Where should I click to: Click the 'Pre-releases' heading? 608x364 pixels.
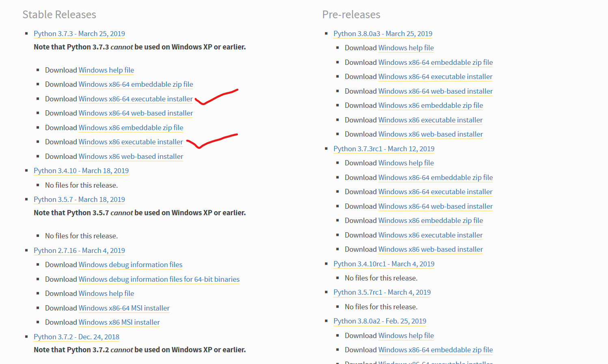[351, 15]
